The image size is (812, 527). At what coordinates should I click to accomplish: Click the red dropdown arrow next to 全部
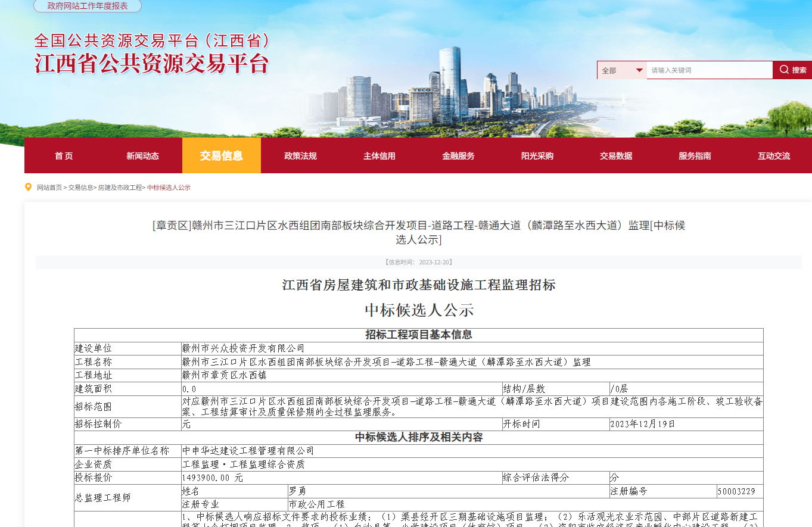coord(639,70)
